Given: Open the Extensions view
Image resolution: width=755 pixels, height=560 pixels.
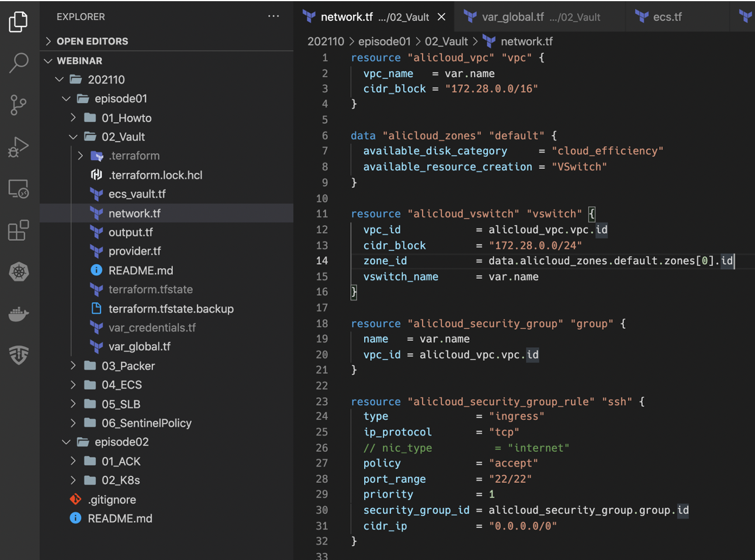Looking at the screenshot, I should point(18,230).
